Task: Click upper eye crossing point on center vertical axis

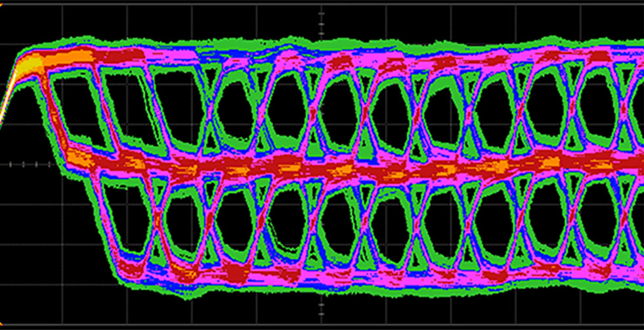Action: [313, 113]
